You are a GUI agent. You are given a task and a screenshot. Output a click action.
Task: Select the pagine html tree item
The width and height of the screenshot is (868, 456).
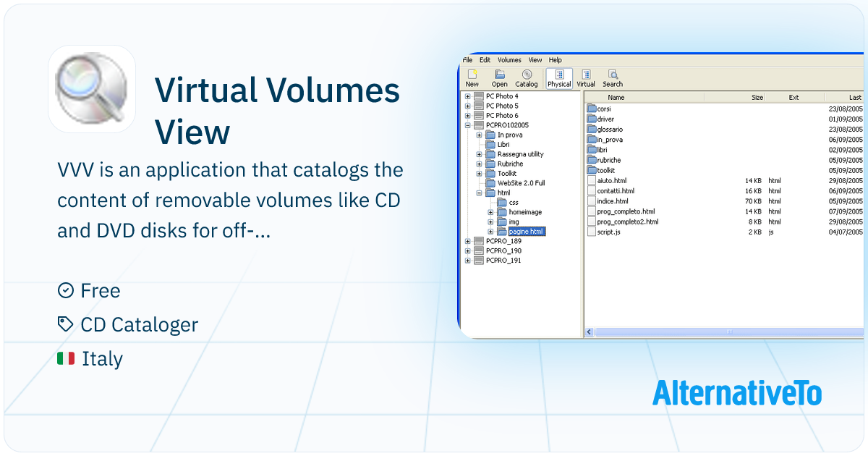click(x=527, y=232)
